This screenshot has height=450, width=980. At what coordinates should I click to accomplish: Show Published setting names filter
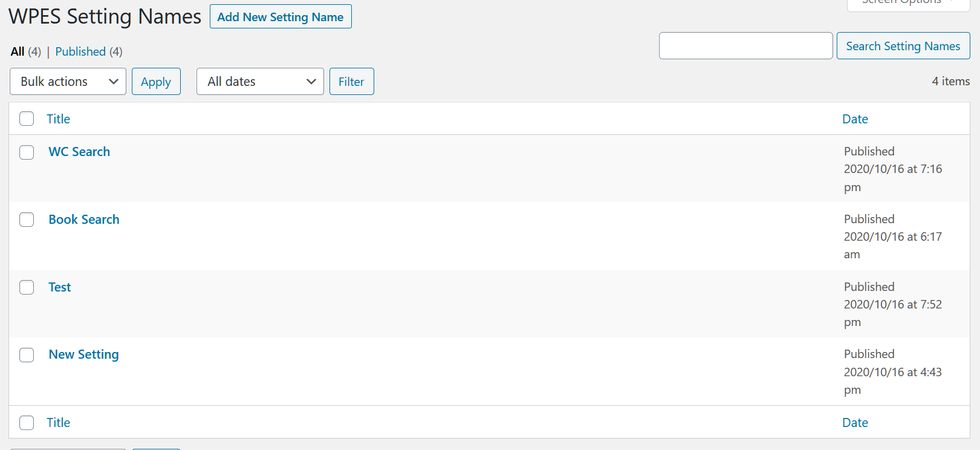[80, 51]
